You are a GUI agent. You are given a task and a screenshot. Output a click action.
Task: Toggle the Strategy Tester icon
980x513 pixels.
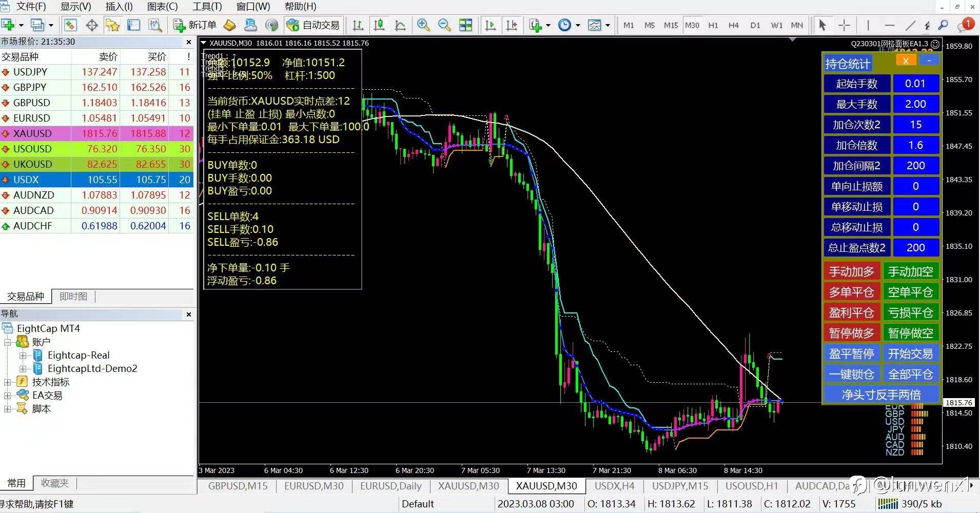point(155,25)
